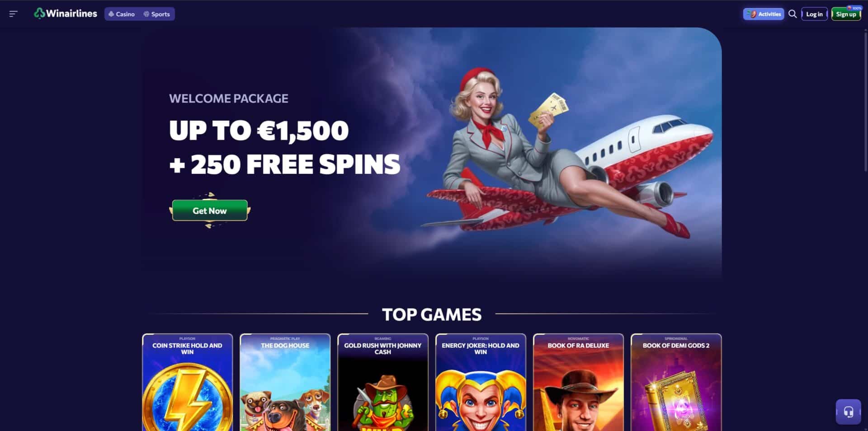Open Energy Joker: Hold and Win game
Viewport: 868px width, 431px height.
[x=481, y=382]
